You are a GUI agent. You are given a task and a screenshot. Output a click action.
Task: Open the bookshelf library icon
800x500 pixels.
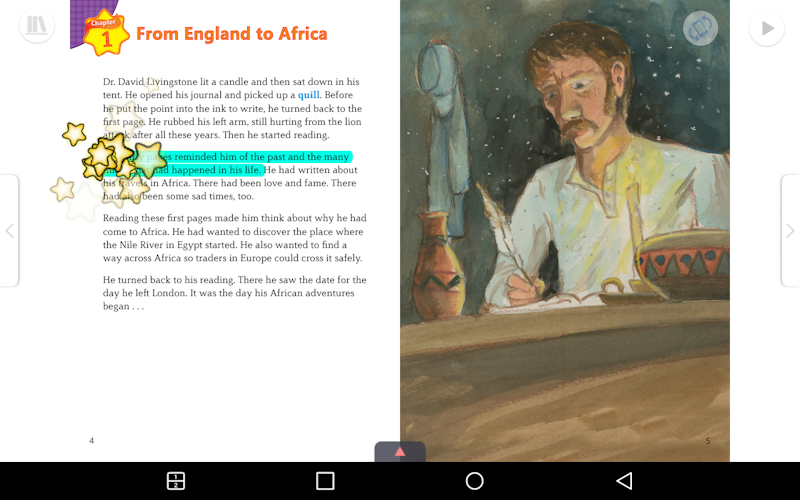pyautogui.click(x=37, y=26)
